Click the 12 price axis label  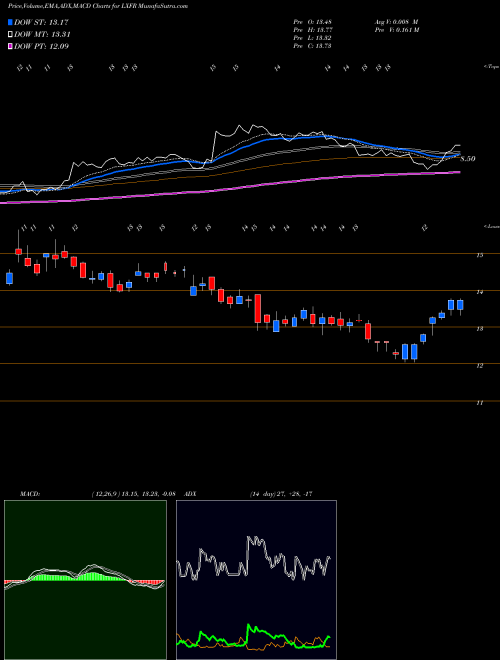(x=479, y=366)
